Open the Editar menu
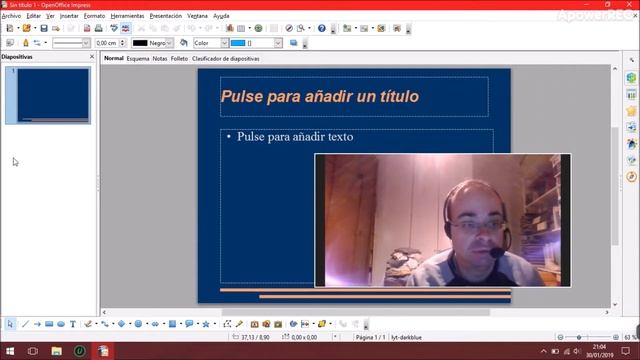Screen dimensions: 640x360 coord(33,16)
